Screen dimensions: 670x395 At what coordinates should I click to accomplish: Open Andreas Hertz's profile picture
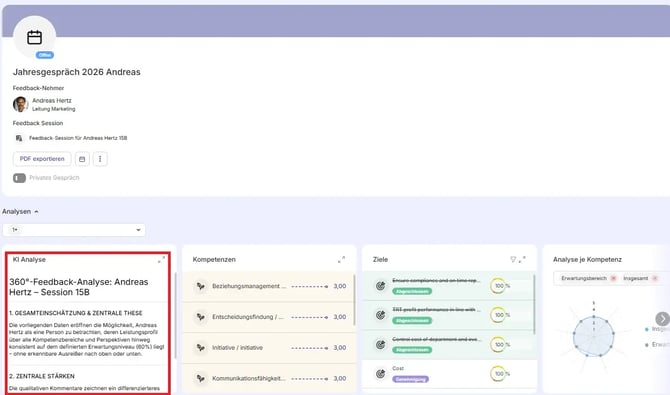pos(20,104)
